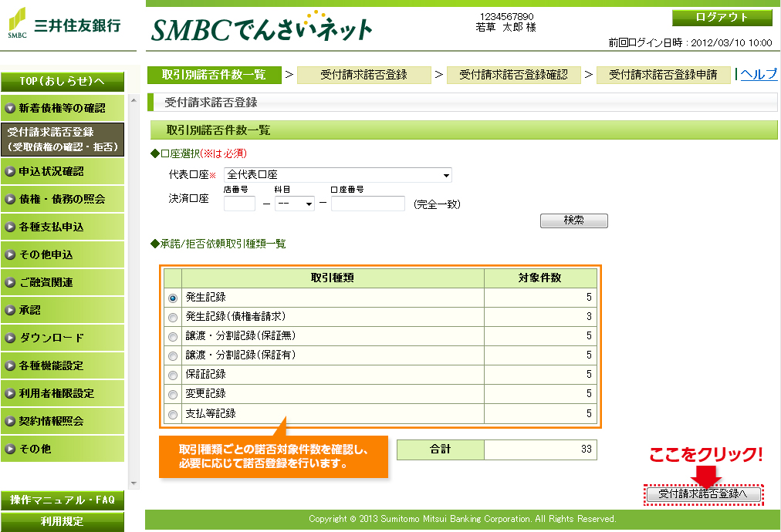781x532 pixels.
Task: Click the SMBC bank logo
Action: coord(65,24)
